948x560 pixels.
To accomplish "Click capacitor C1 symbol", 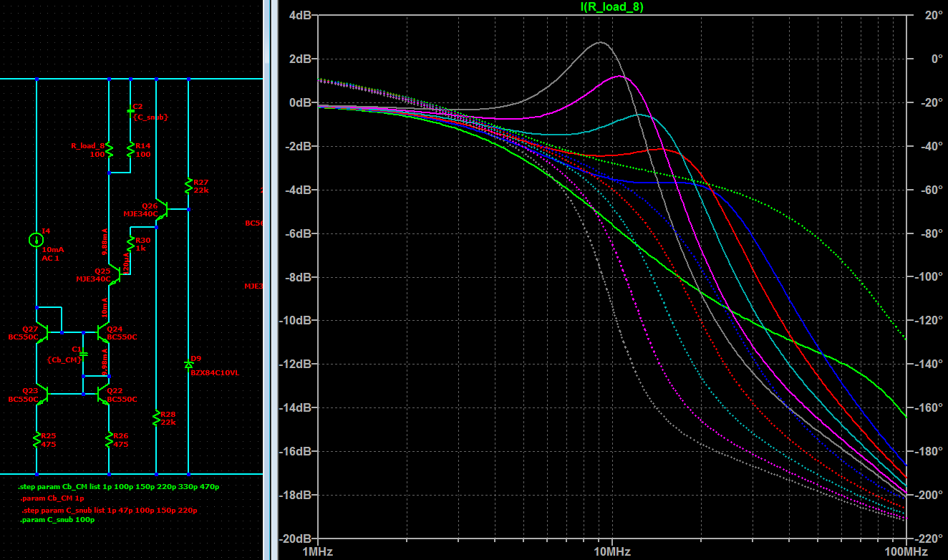I will pos(83,354).
